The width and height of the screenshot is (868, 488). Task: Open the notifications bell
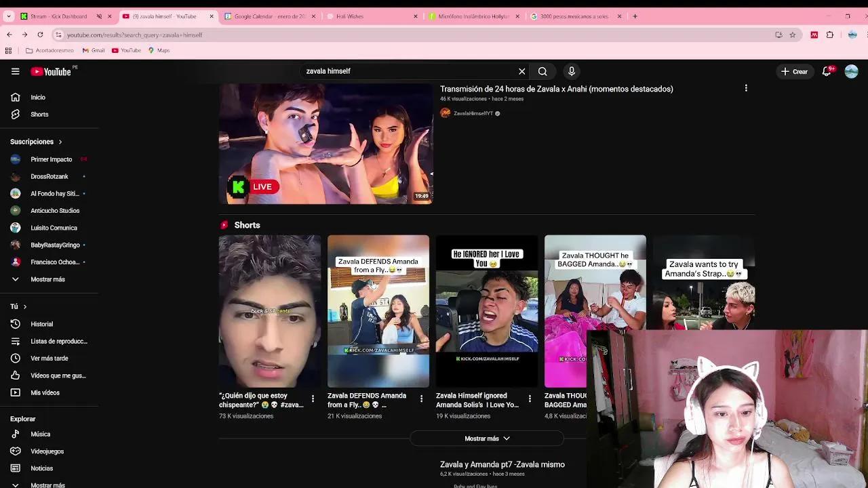pyautogui.click(x=827, y=71)
